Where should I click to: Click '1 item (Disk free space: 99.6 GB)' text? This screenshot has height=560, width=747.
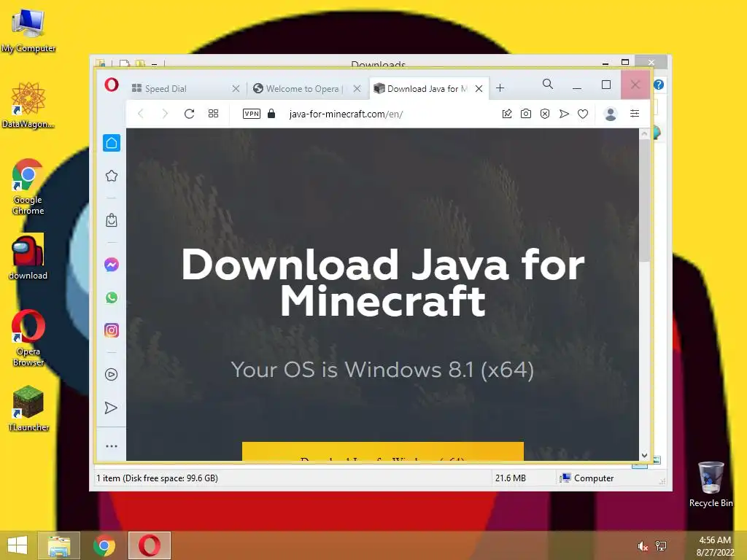(157, 478)
